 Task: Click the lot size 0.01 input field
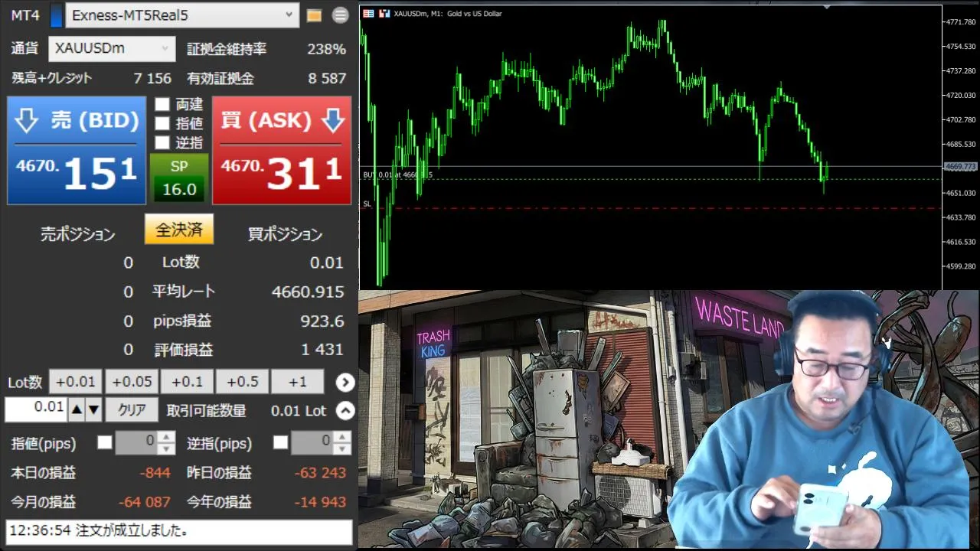36,409
